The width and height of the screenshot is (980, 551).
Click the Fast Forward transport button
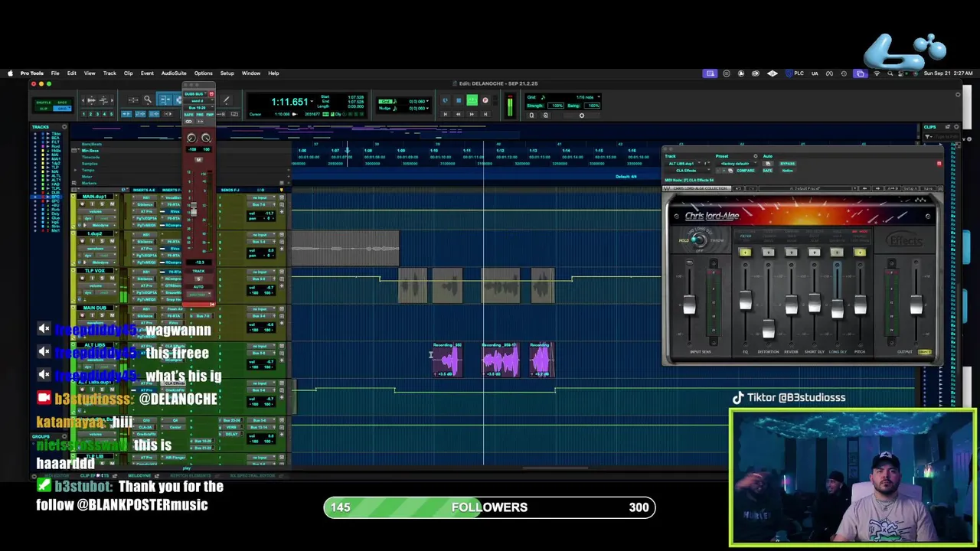[472, 114]
